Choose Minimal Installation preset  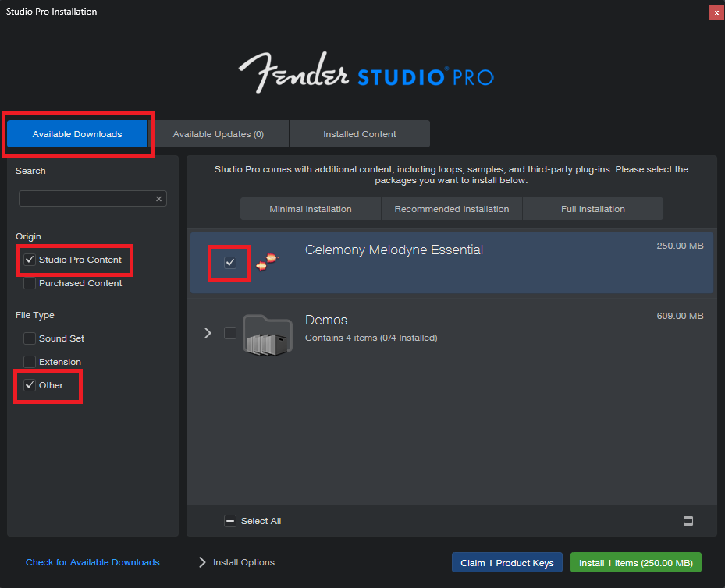311,209
